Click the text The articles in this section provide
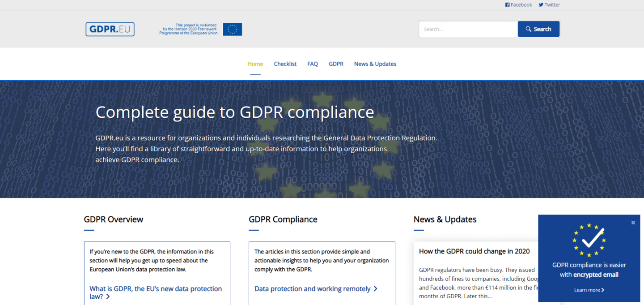This screenshot has height=305, width=644. (x=322, y=261)
